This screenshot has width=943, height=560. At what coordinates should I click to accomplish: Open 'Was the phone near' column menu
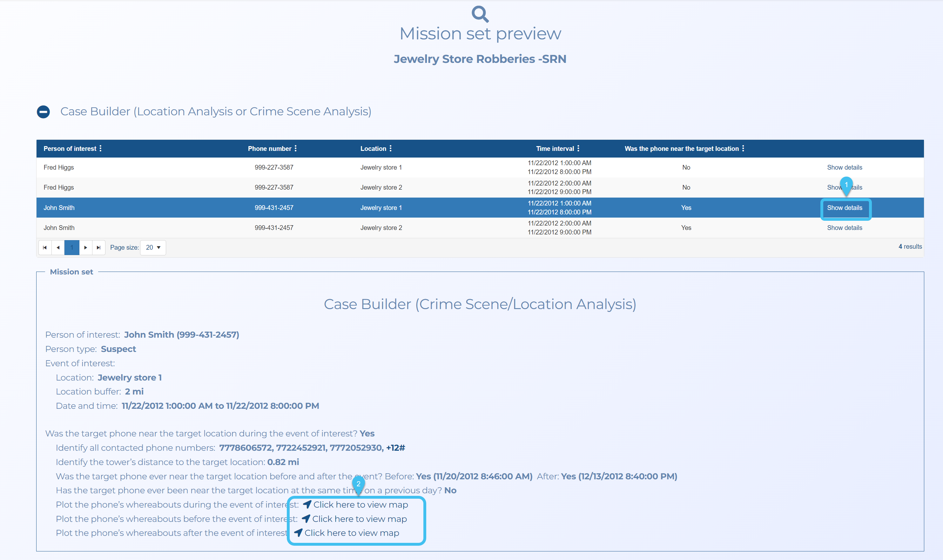coord(743,149)
